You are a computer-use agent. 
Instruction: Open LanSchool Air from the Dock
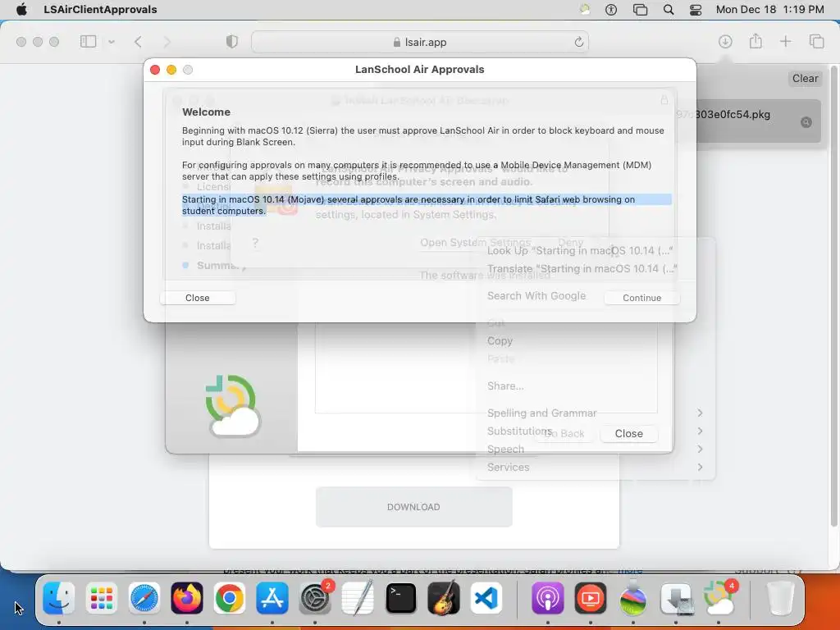[719, 598]
